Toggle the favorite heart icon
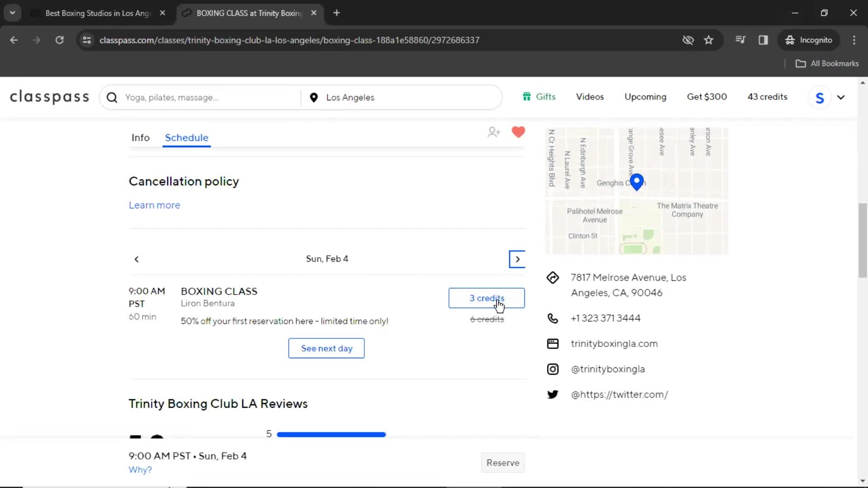The image size is (868, 488). click(518, 132)
